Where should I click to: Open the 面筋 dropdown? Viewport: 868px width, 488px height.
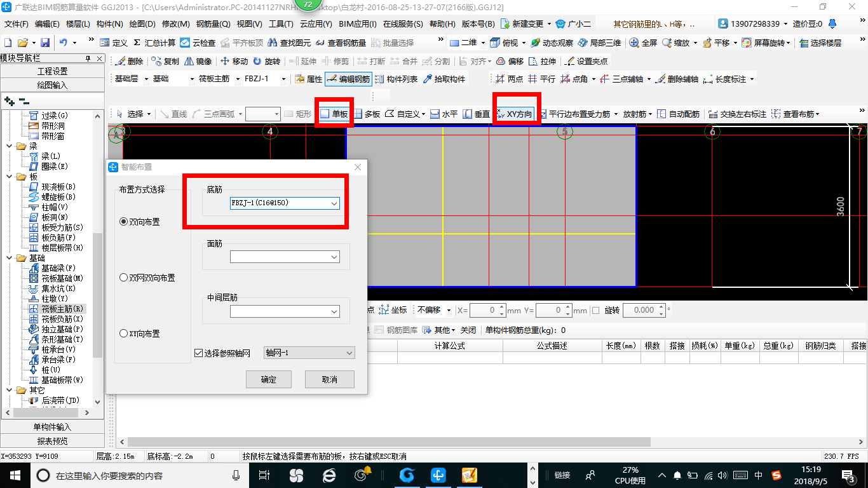click(x=285, y=257)
